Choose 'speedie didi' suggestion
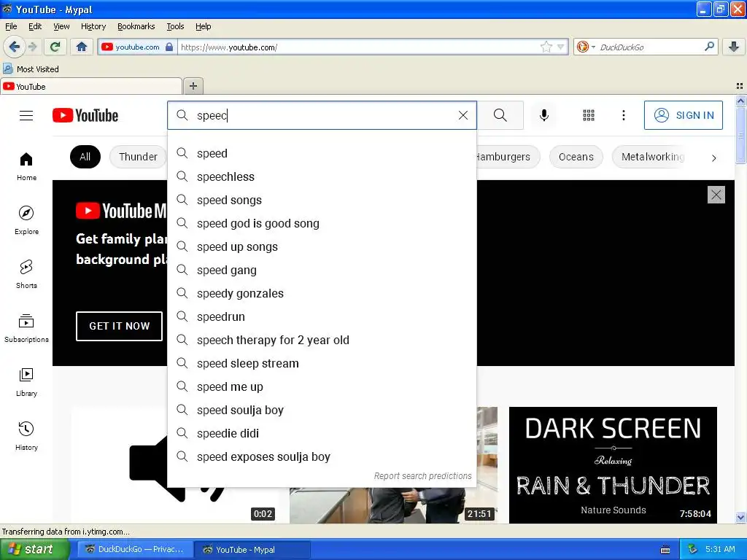This screenshot has height=560, width=747. point(322,433)
